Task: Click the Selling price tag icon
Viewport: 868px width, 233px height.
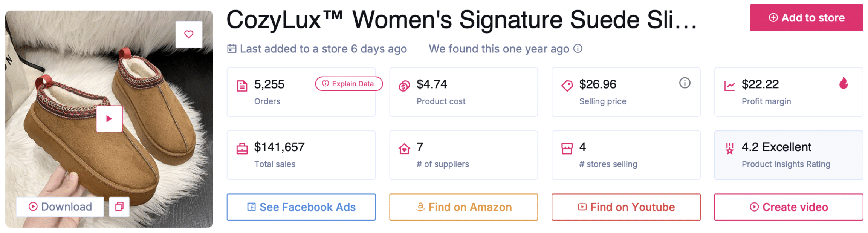Action: coord(567,86)
